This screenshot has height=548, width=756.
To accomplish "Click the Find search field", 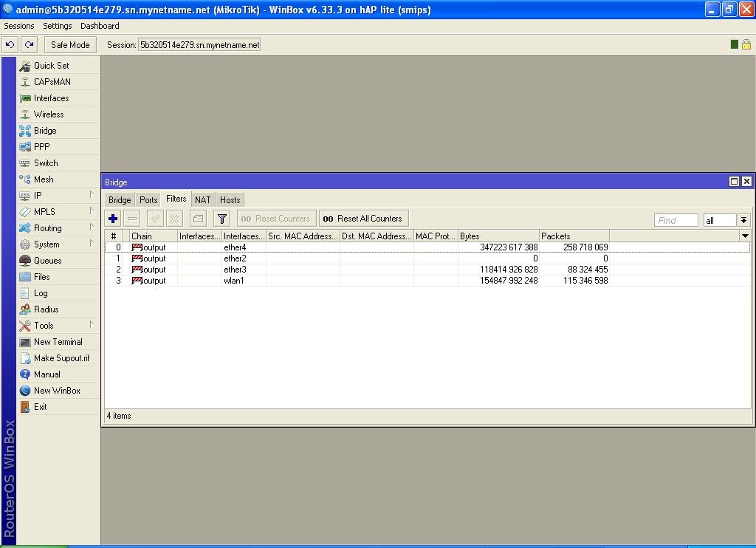I will coord(676,220).
